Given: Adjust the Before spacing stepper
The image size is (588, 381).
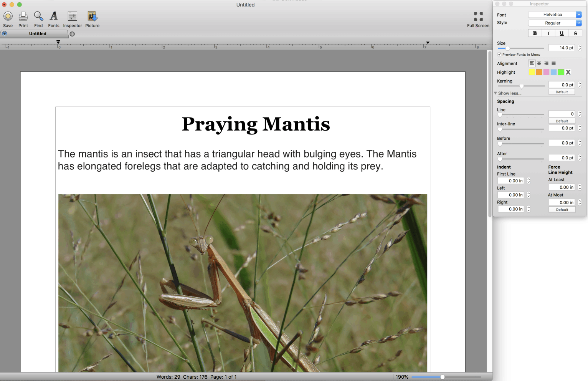Looking at the screenshot, I should (x=580, y=143).
